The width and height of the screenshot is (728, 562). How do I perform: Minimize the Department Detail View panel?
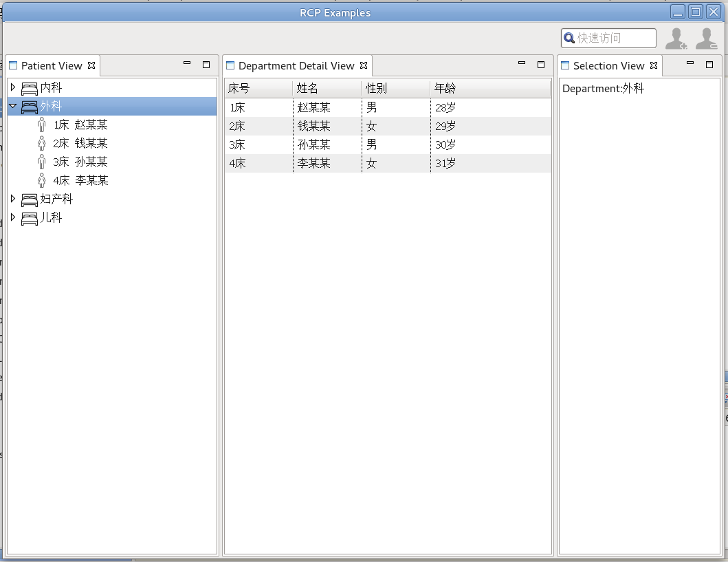(522, 63)
